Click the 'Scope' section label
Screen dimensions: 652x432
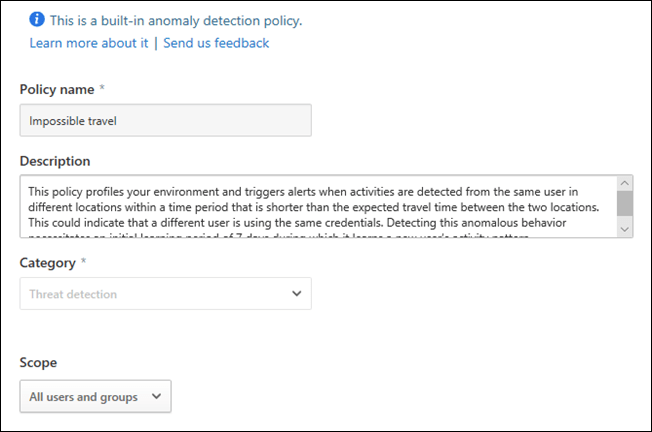click(x=38, y=363)
